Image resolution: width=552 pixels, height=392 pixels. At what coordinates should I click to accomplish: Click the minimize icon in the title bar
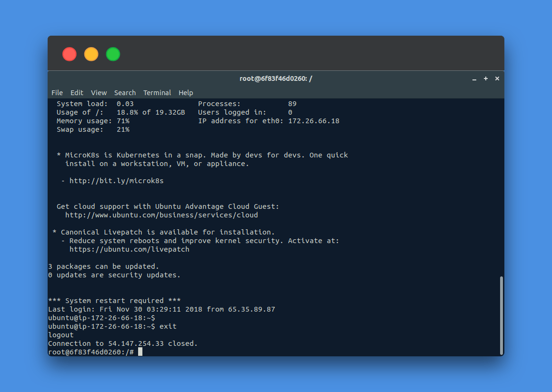tap(474, 78)
